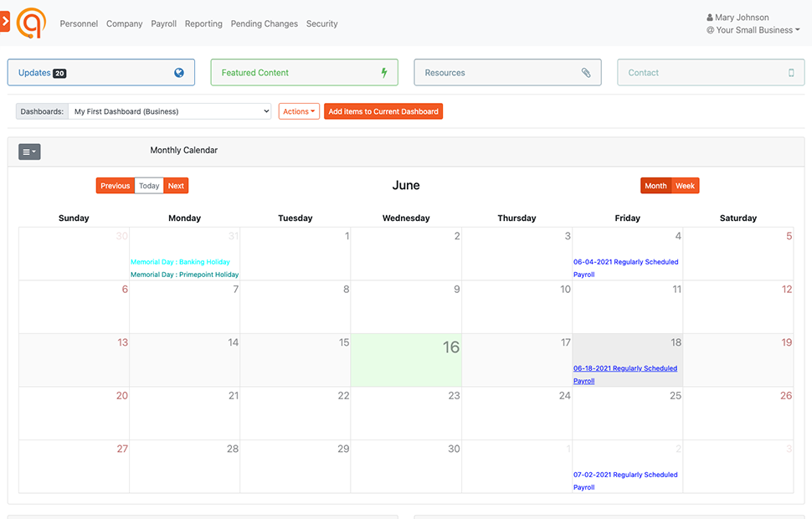Click the globe icon in Updates
This screenshot has height=519, width=812.
179,73
